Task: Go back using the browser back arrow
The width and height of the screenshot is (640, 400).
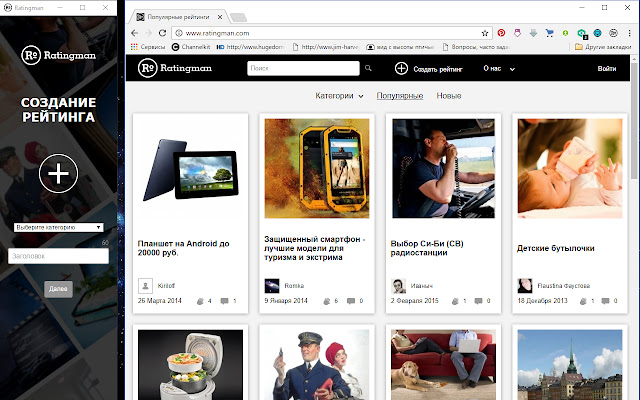Action: [x=135, y=33]
